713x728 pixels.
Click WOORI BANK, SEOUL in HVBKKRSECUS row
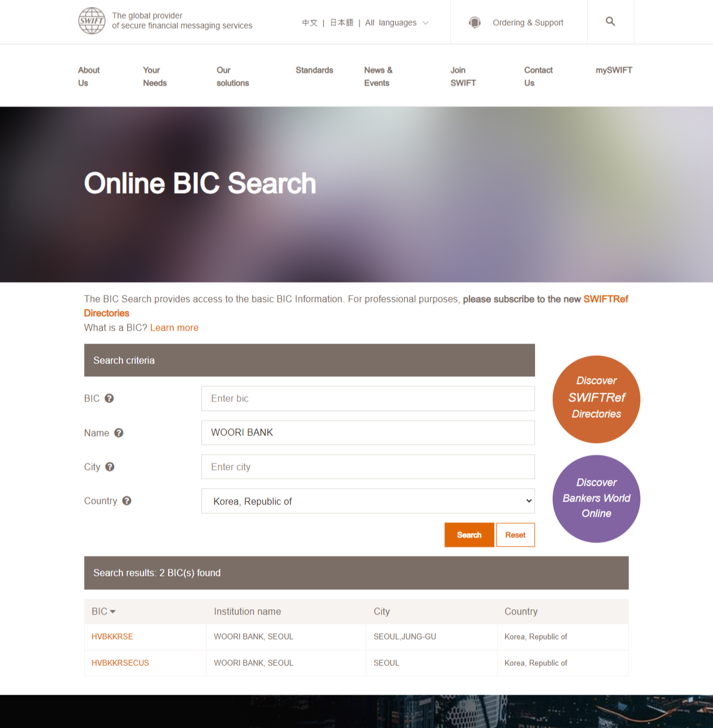[x=253, y=663]
